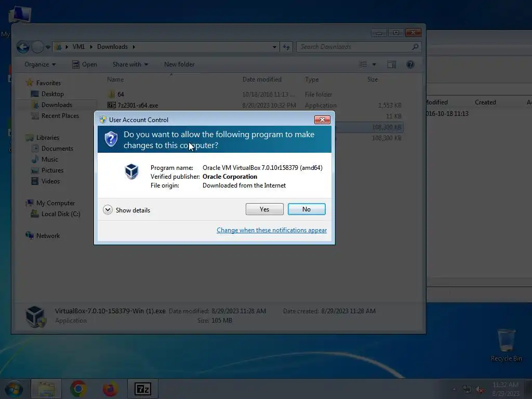532x399 pixels.
Task: Click the network tray icon
Action: click(x=467, y=390)
